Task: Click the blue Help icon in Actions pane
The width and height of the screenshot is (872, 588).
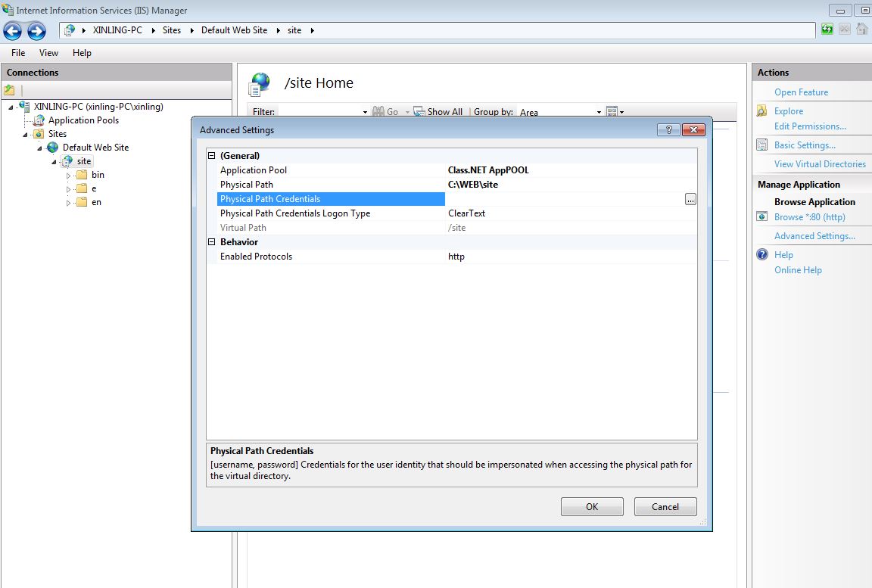Action: pos(762,255)
